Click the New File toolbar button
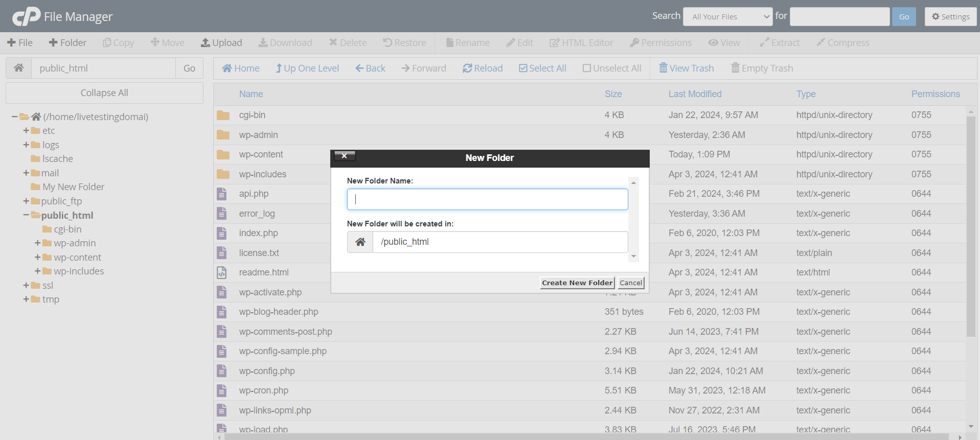 pos(20,42)
